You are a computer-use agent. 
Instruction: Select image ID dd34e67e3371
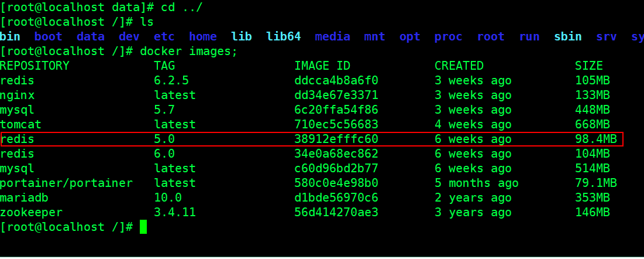coord(336,96)
